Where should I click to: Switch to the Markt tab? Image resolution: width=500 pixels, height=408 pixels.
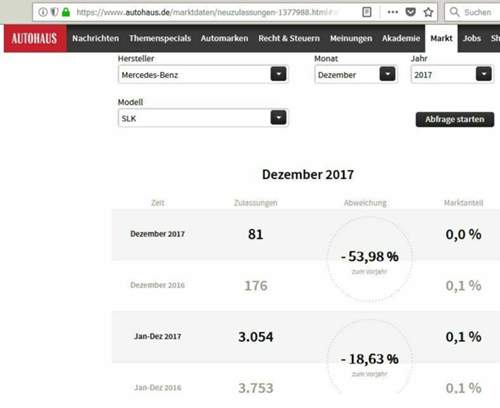441,38
